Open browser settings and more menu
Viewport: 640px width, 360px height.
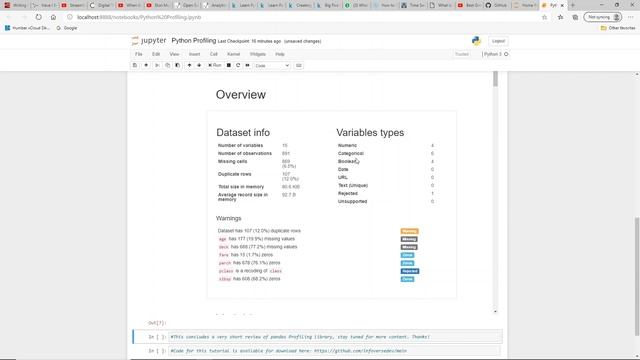coord(631,17)
